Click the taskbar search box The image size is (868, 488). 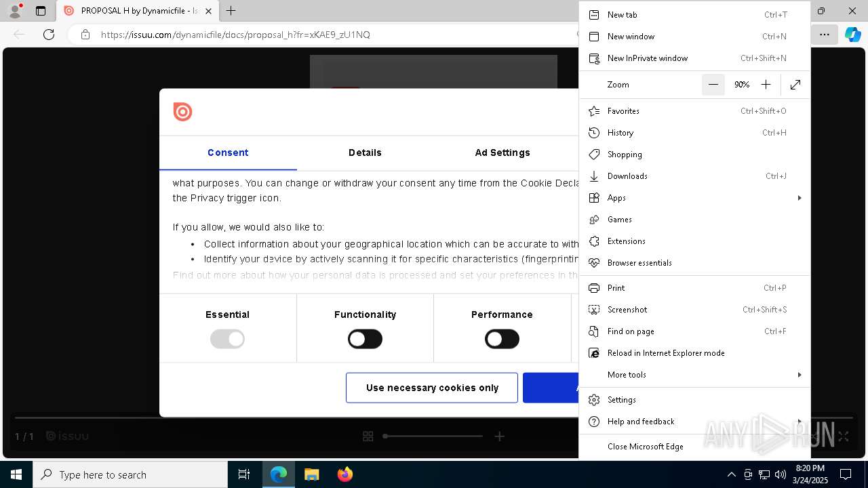click(x=130, y=474)
